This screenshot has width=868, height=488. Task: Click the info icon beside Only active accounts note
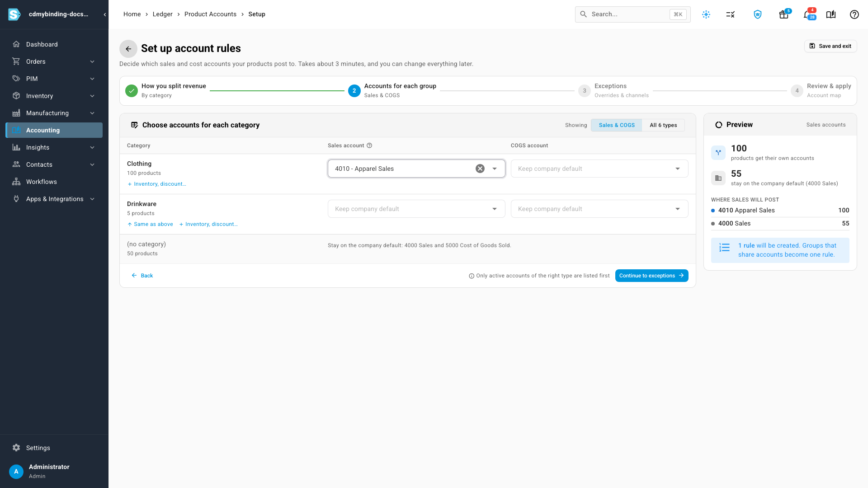(x=472, y=276)
